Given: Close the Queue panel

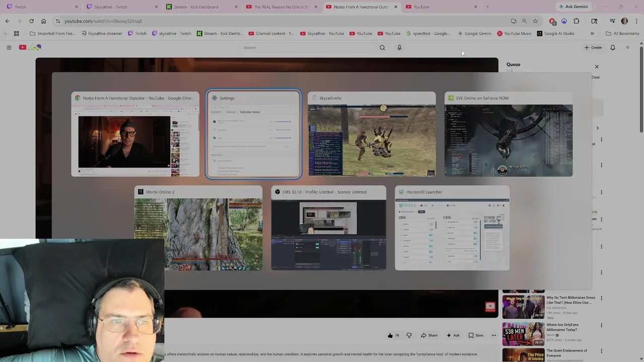Looking at the screenshot, I should click(x=597, y=66).
